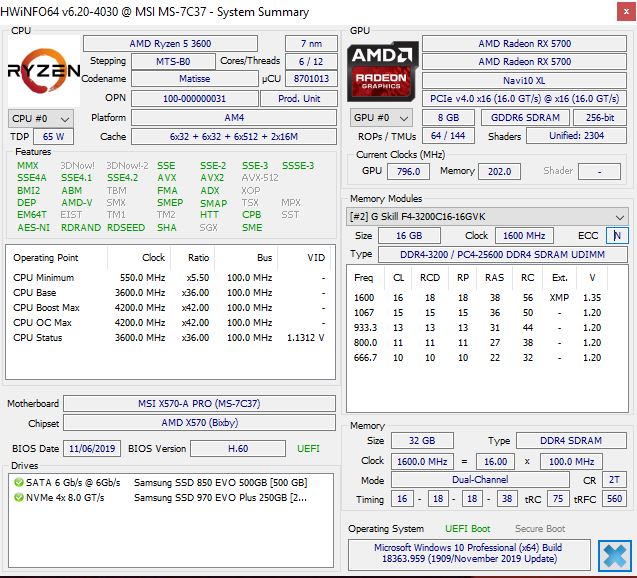Click the AM4 platform field
This screenshot has height=578, width=637.
click(x=234, y=118)
